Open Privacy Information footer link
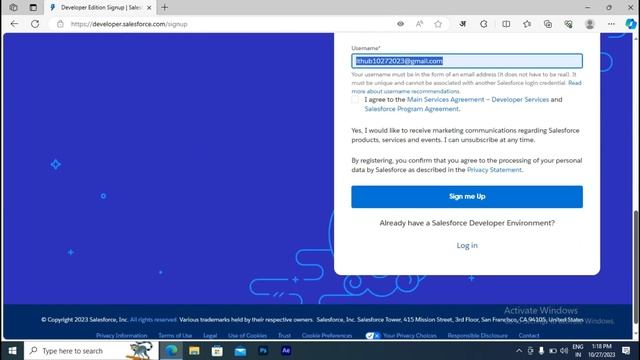640x360 pixels. coord(121,336)
